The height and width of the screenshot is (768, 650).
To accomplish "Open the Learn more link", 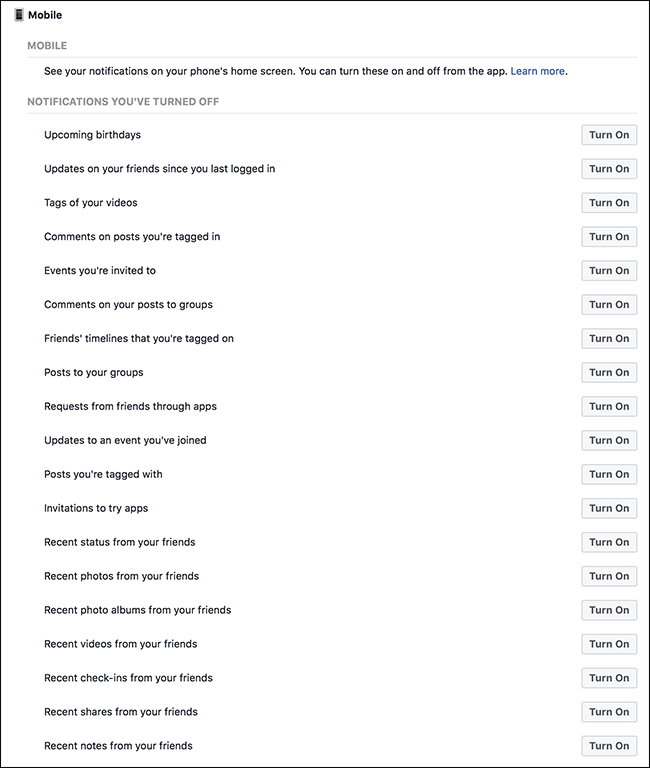I will pyautogui.click(x=538, y=72).
